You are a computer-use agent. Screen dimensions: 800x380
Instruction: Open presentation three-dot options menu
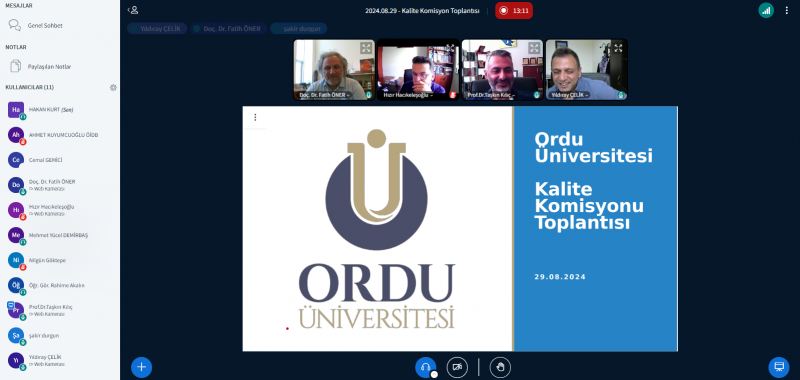[255, 117]
